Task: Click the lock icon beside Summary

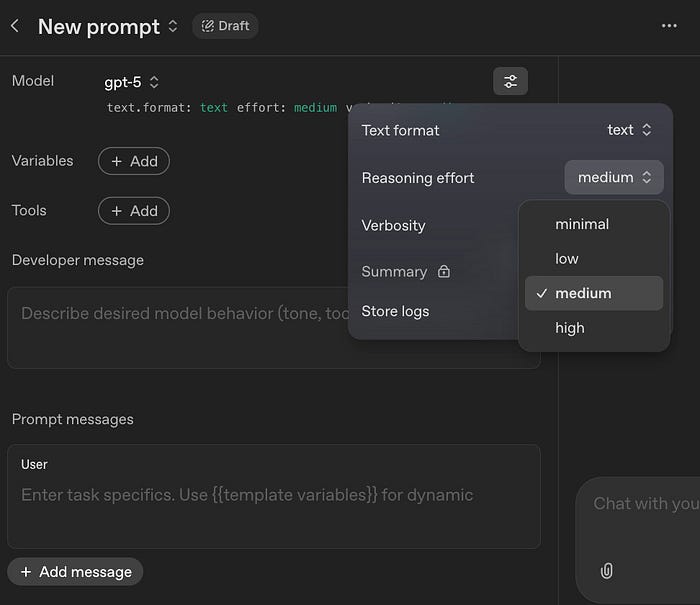Action: pos(443,271)
